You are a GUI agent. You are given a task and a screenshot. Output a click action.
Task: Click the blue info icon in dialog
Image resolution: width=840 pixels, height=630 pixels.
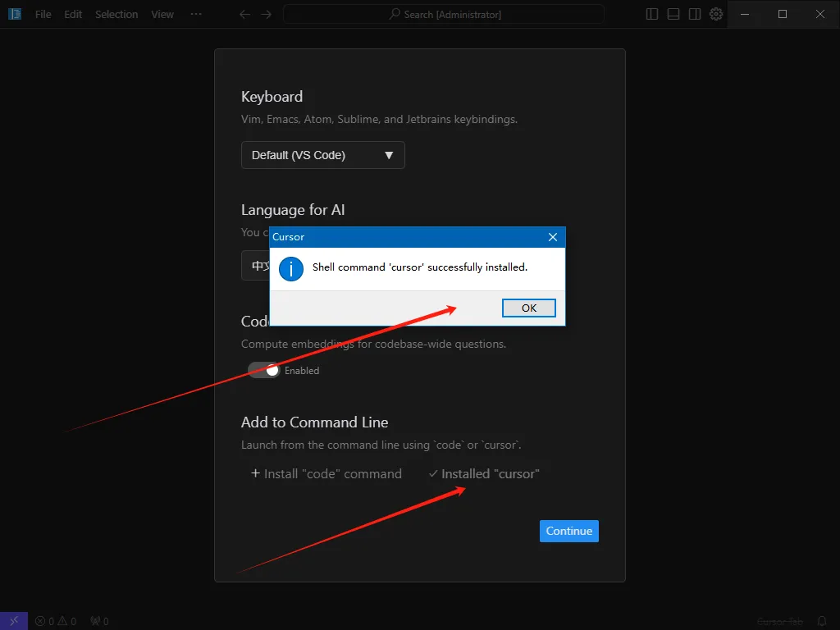click(x=291, y=269)
